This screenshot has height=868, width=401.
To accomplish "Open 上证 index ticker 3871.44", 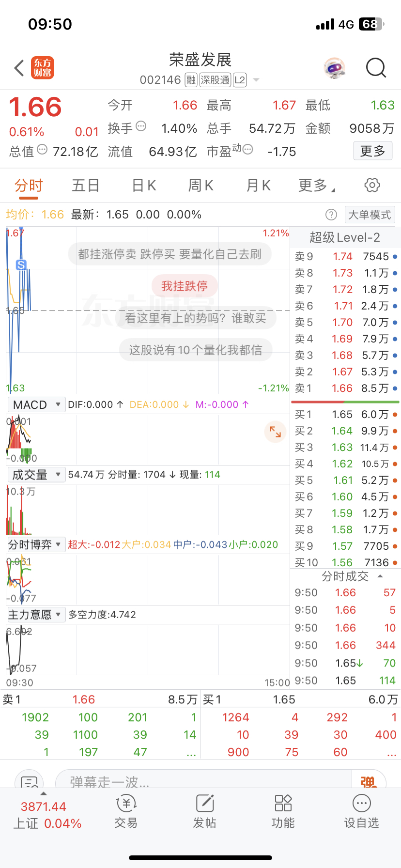I will (x=47, y=814).
